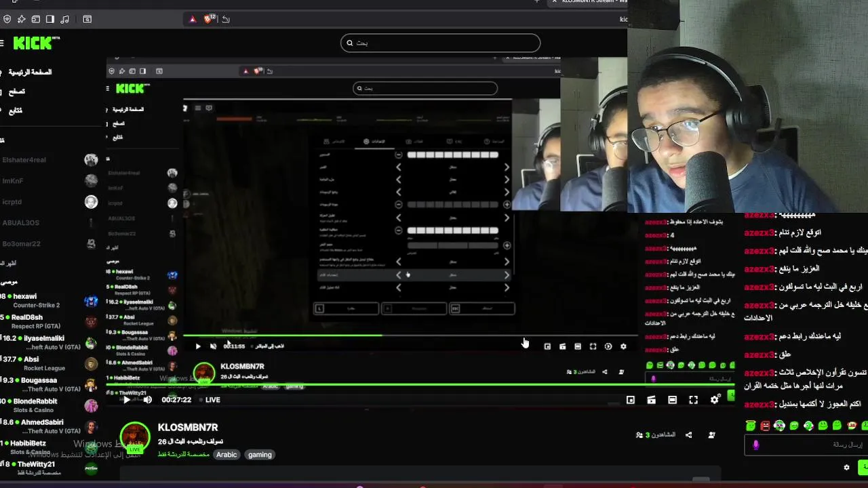868x488 pixels.
Task: Mute the outer stream volume
Action: [x=148, y=400]
